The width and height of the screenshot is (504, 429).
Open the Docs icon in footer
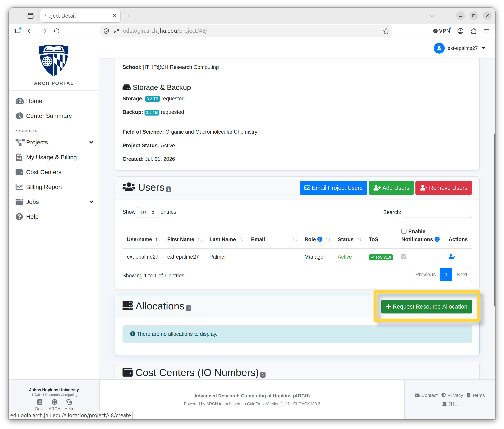click(x=40, y=402)
